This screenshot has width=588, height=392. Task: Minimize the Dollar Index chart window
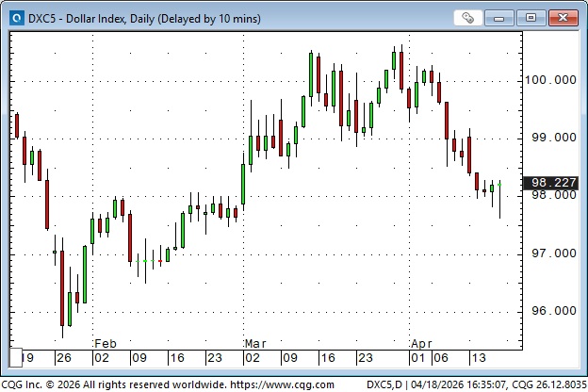tap(503, 18)
